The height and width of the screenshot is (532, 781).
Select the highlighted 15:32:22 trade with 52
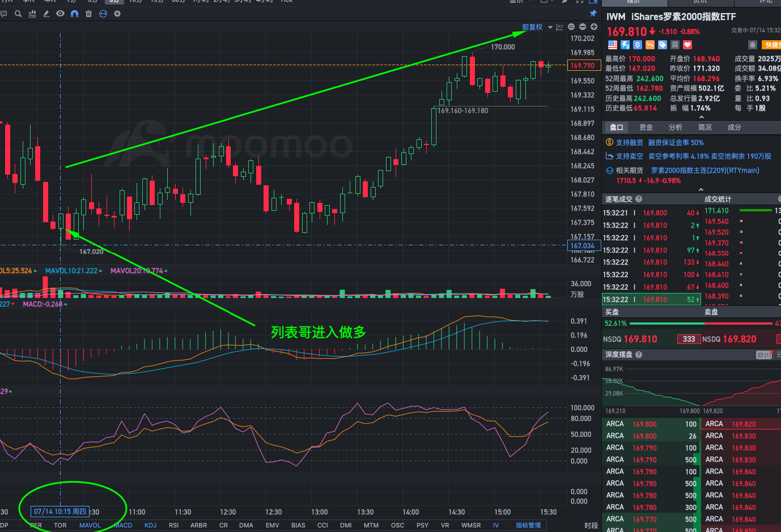[x=651, y=300]
